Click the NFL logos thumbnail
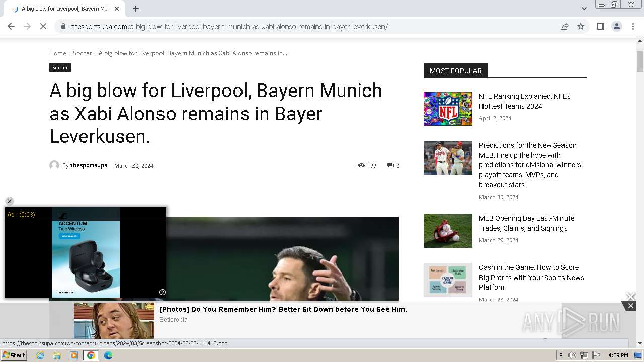Screen dimensions: 644x362 (448, 109)
